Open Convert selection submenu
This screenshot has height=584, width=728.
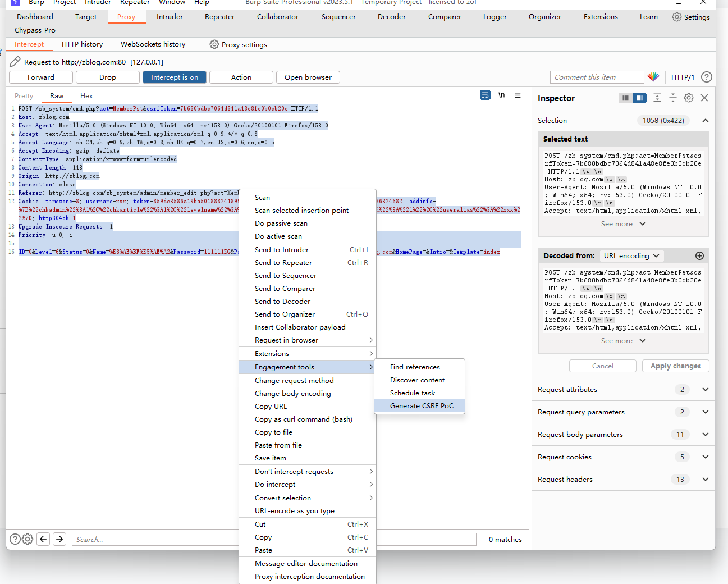pyautogui.click(x=308, y=498)
